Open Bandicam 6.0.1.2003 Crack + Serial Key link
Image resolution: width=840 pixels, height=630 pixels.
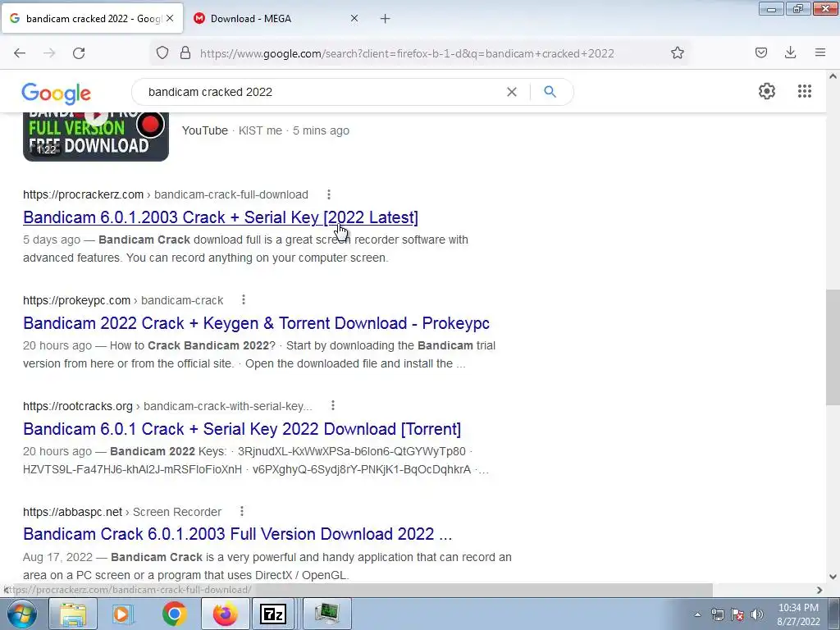221,217
